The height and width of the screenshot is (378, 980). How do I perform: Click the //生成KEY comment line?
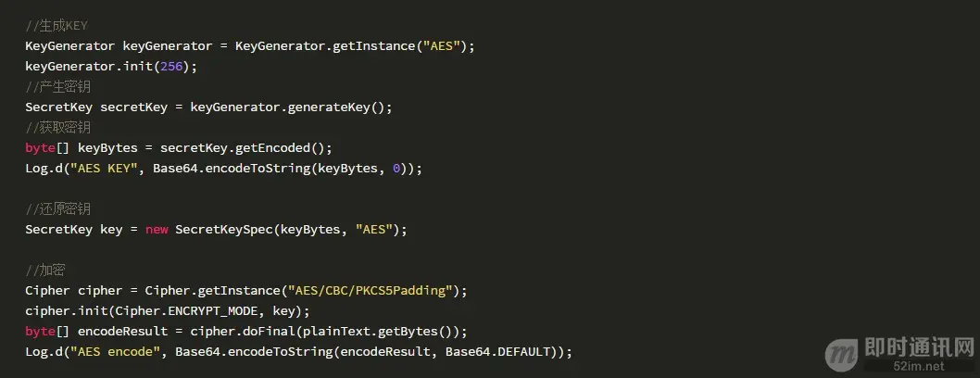tap(57, 26)
